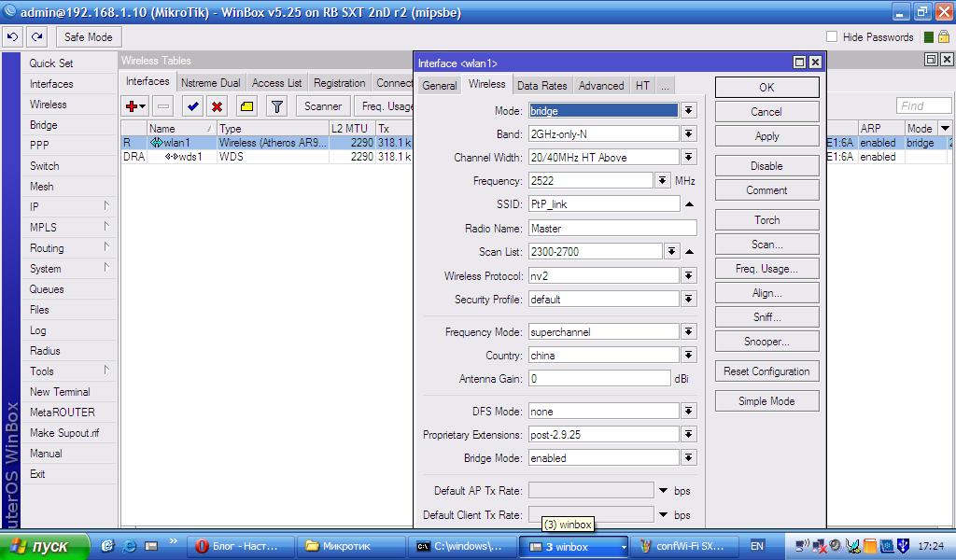
Task: Toggle Hide Passwords checkbox
Action: [832, 36]
